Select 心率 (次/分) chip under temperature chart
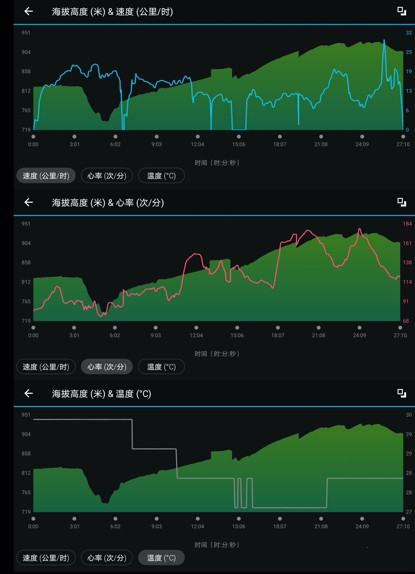This screenshot has width=415, height=574. 106,558
